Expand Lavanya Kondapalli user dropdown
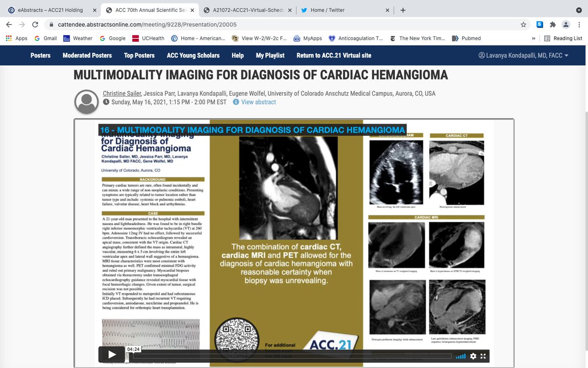The image size is (588, 368). [523, 55]
